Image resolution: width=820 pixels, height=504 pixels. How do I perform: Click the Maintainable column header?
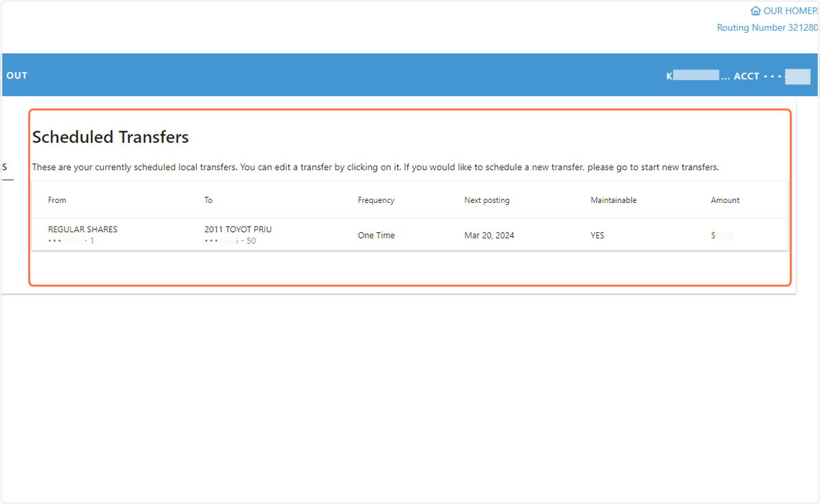(x=614, y=200)
